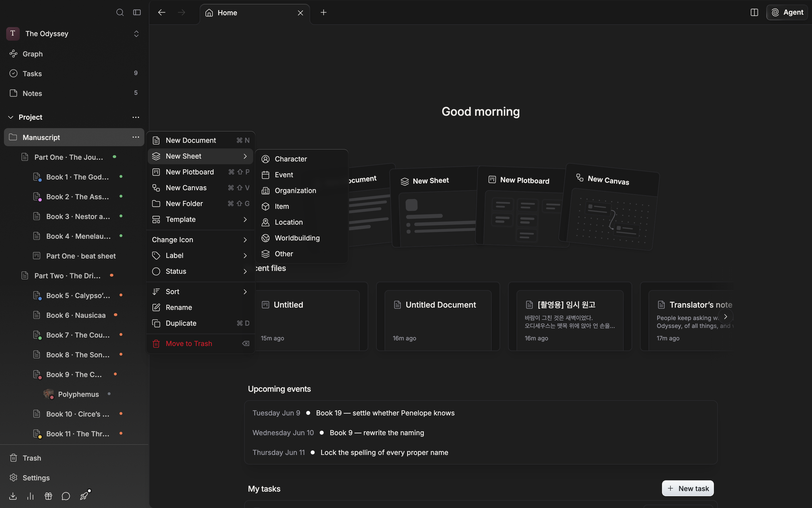Expand the Change Icon submenu

[200, 240]
